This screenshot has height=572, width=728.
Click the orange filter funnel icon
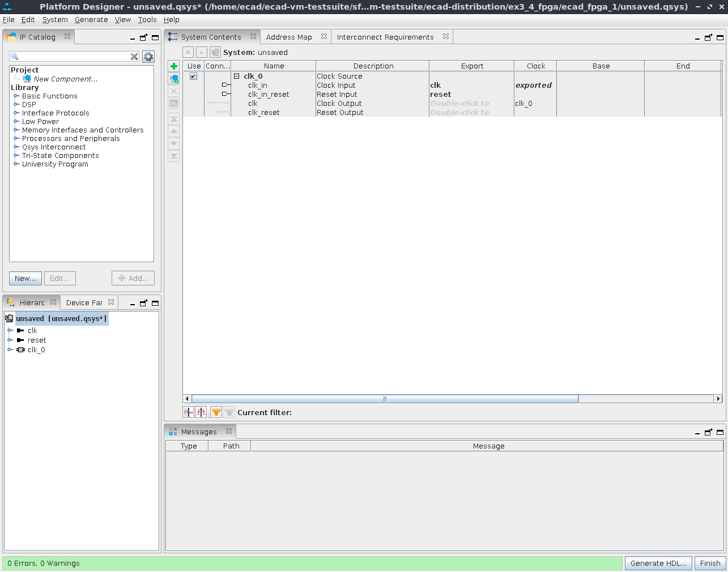point(216,412)
